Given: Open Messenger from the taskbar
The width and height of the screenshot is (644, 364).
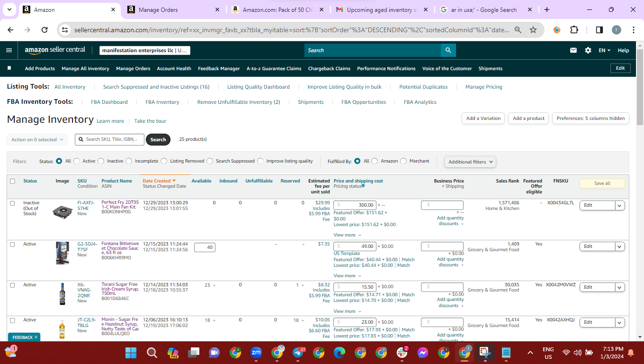Looking at the screenshot, I should click(423, 353).
